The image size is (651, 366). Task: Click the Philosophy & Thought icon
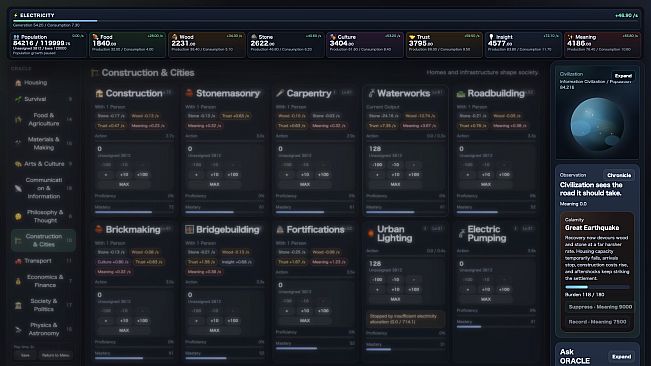tap(18, 216)
